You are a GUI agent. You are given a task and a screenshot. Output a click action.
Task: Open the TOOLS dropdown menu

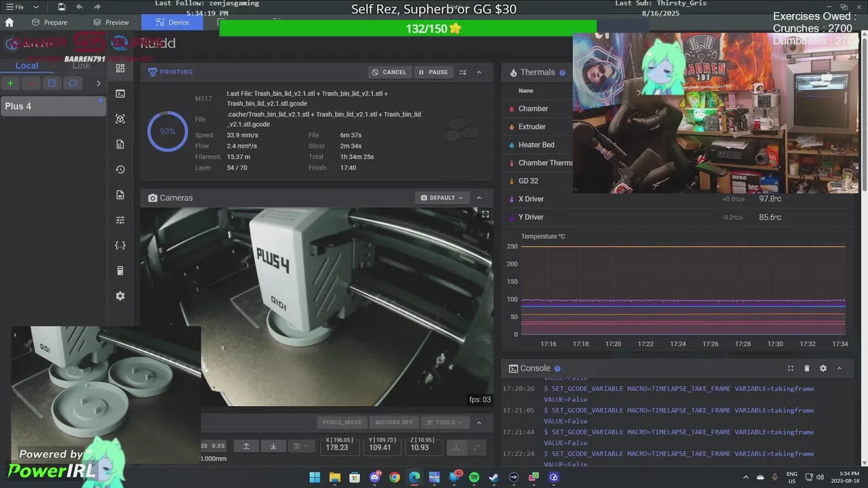[446, 422]
